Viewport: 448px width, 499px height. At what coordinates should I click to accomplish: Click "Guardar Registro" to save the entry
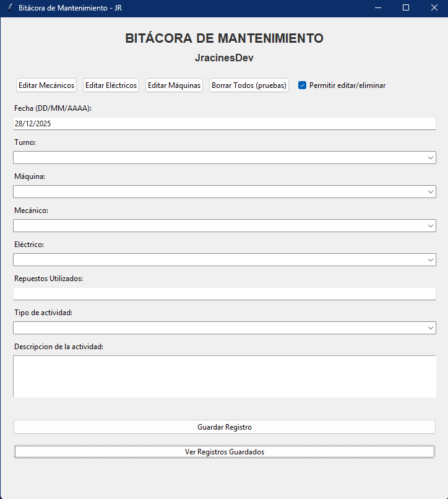[x=224, y=427]
